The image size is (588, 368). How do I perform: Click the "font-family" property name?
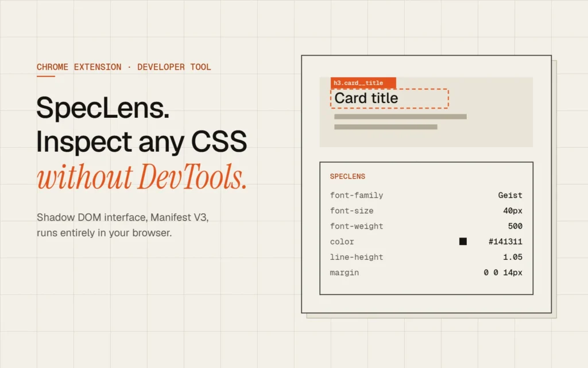356,195
